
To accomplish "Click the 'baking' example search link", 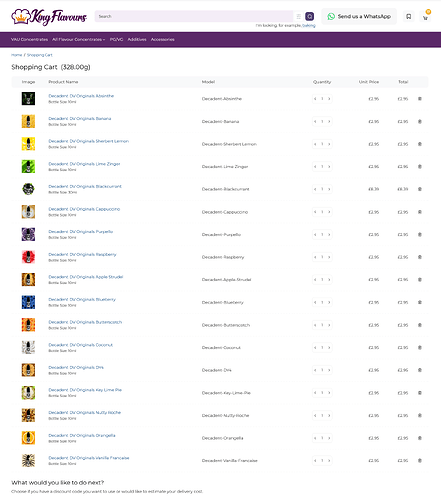I will 309,25.
